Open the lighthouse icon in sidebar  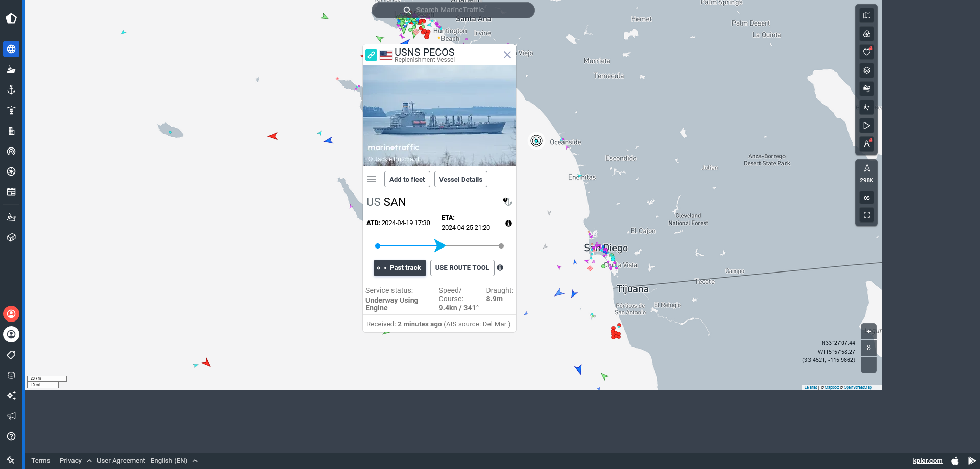point(11,110)
